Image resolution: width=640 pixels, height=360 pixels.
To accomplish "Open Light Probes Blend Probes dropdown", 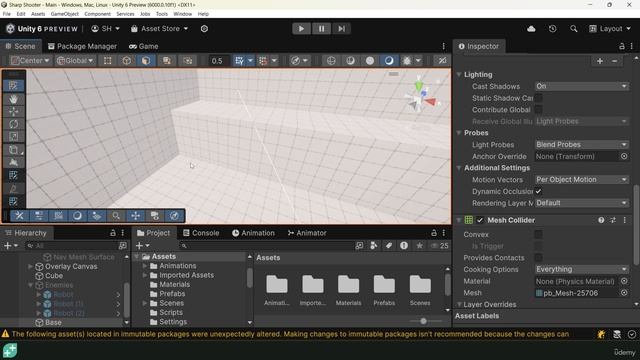I will [581, 144].
